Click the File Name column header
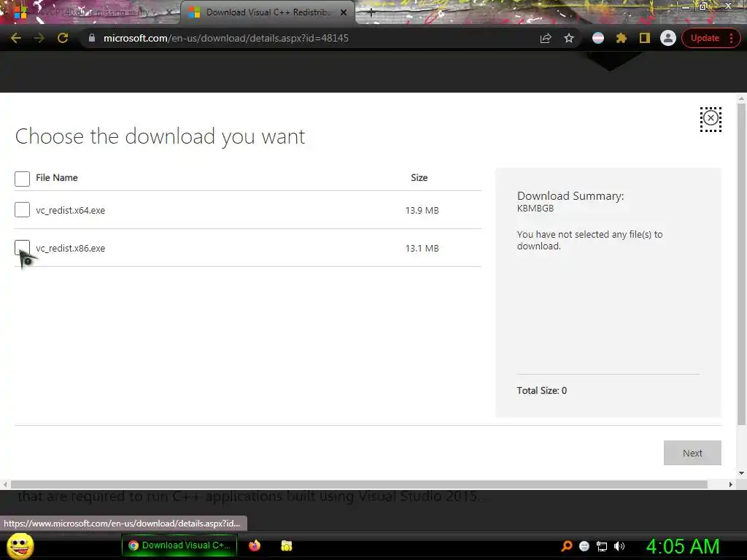The image size is (747, 560). pos(57,178)
